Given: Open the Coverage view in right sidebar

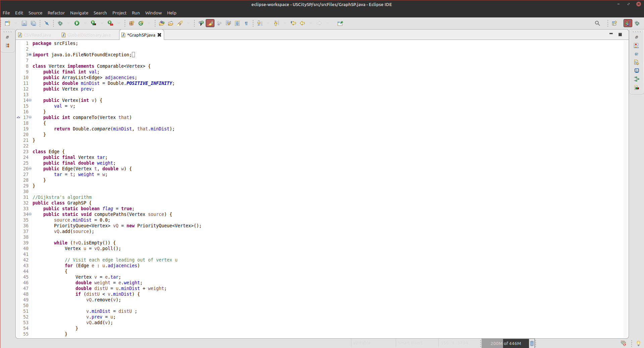Looking at the screenshot, I should (637, 88).
